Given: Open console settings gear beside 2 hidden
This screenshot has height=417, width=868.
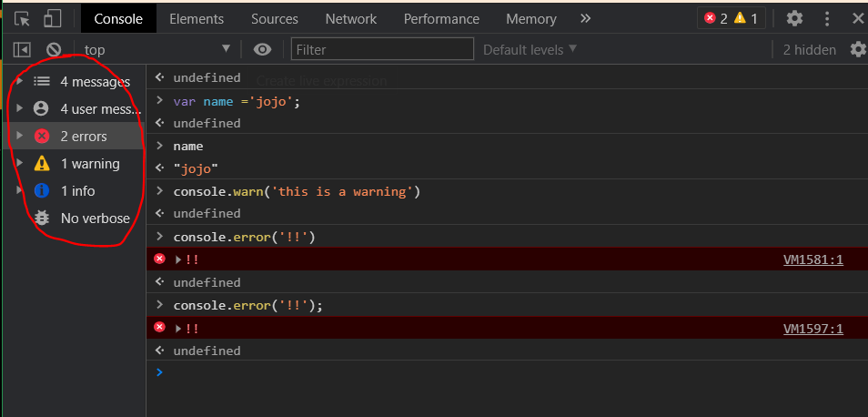Looking at the screenshot, I should coord(857,49).
